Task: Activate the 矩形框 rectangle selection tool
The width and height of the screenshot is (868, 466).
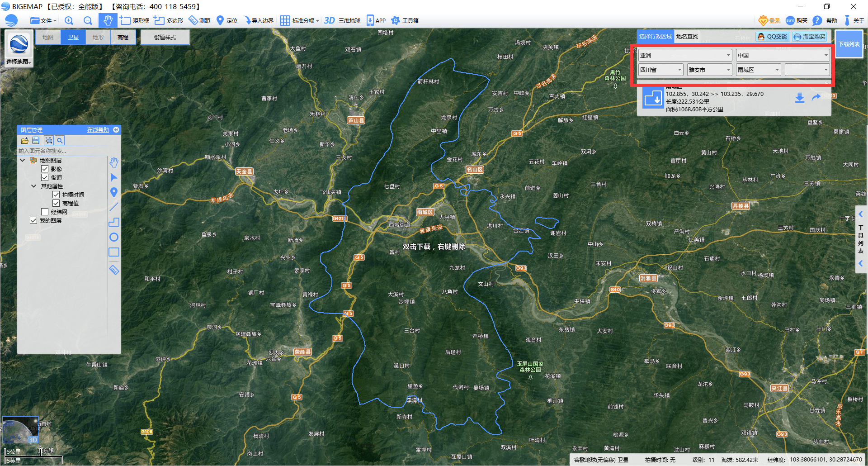Action: 135,20
